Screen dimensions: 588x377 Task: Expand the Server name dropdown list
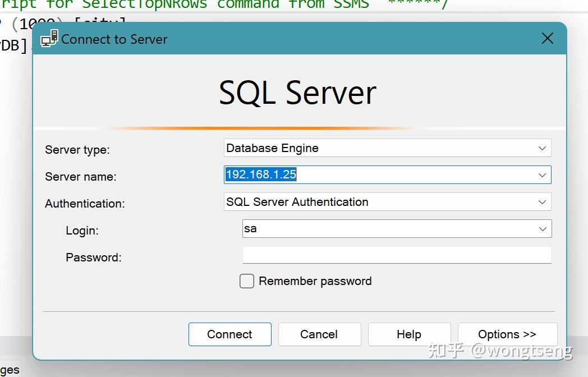pos(541,174)
